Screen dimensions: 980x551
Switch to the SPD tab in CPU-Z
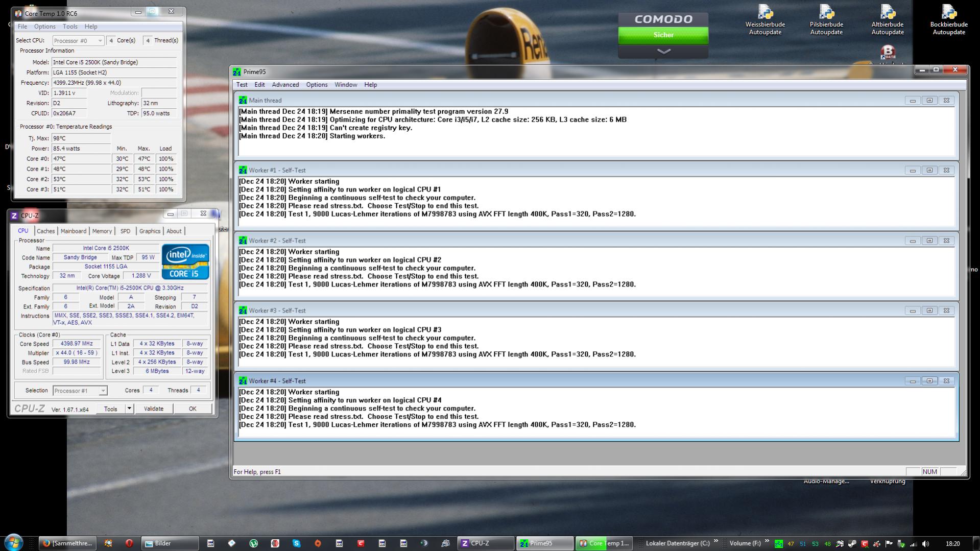(x=125, y=231)
